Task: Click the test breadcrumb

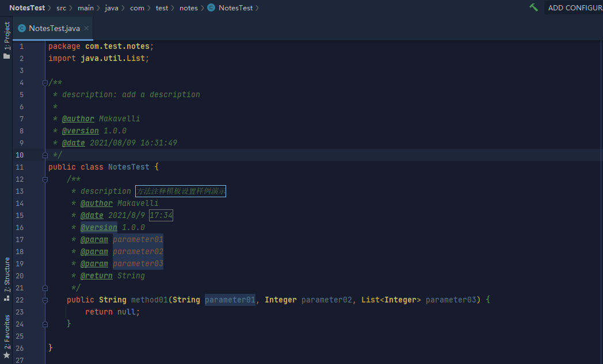Action: click(x=162, y=7)
